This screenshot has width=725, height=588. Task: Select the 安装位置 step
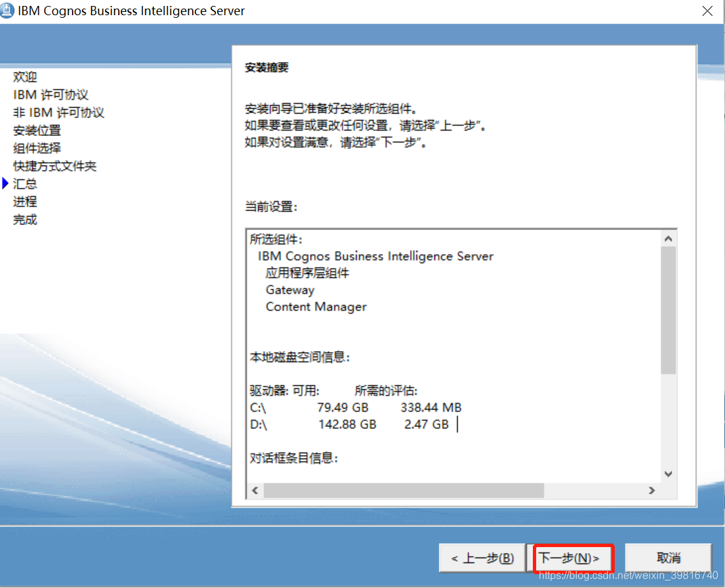point(37,131)
